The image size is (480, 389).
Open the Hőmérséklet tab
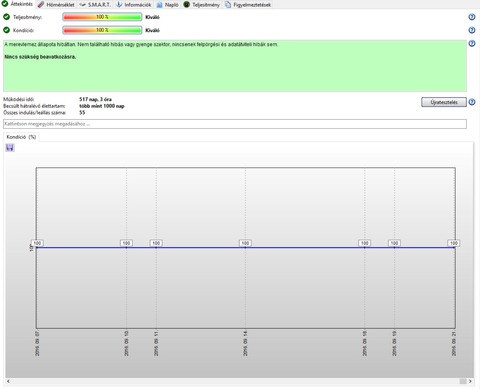pyautogui.click(x=56, y=5)
